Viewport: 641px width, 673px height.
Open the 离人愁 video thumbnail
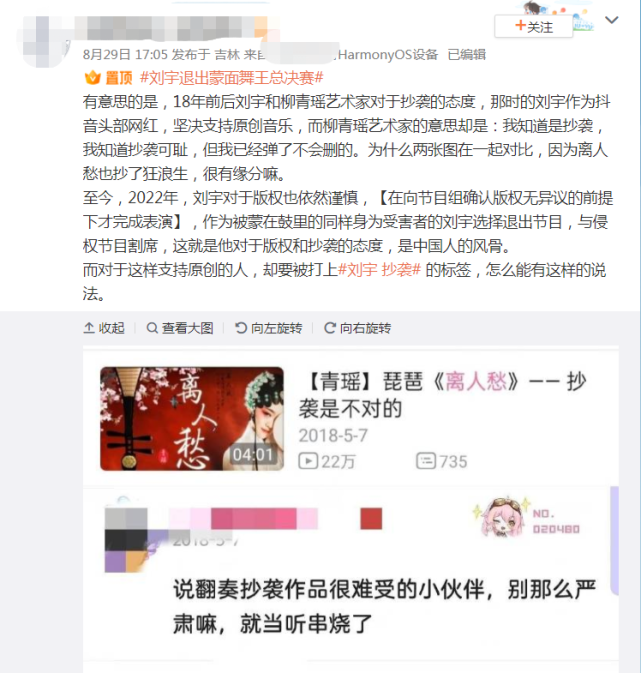coord(192,418)
